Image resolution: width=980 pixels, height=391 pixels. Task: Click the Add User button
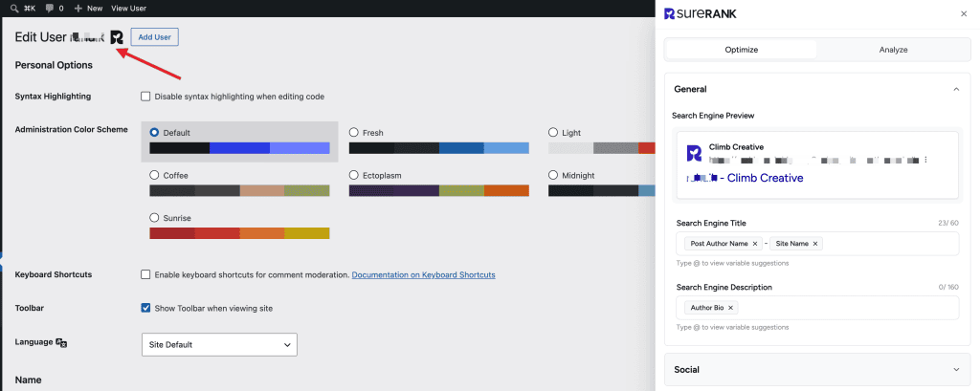[154, 37]
